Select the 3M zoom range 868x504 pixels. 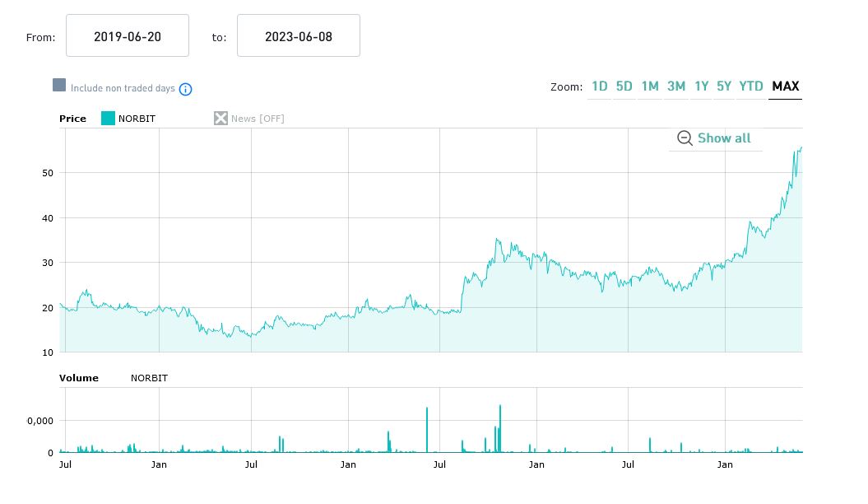tap(676, 86)
